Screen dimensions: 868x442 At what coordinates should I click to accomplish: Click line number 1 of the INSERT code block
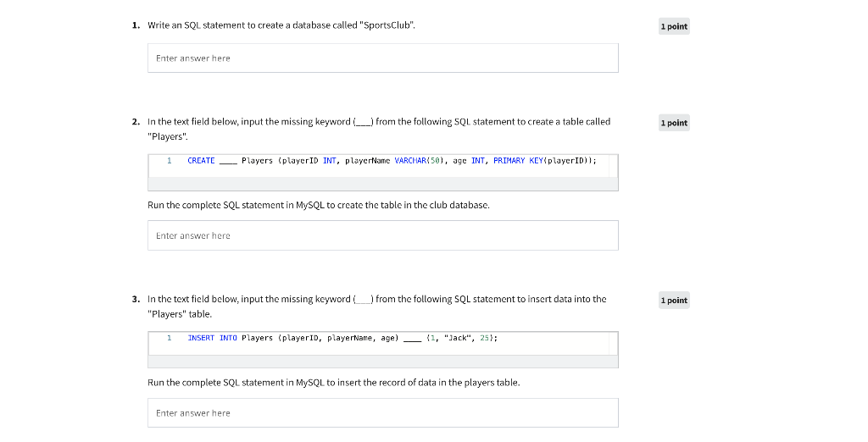170,338
